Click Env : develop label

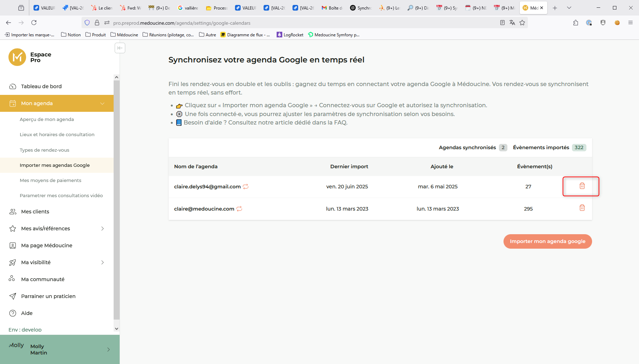tap(25, 329)
